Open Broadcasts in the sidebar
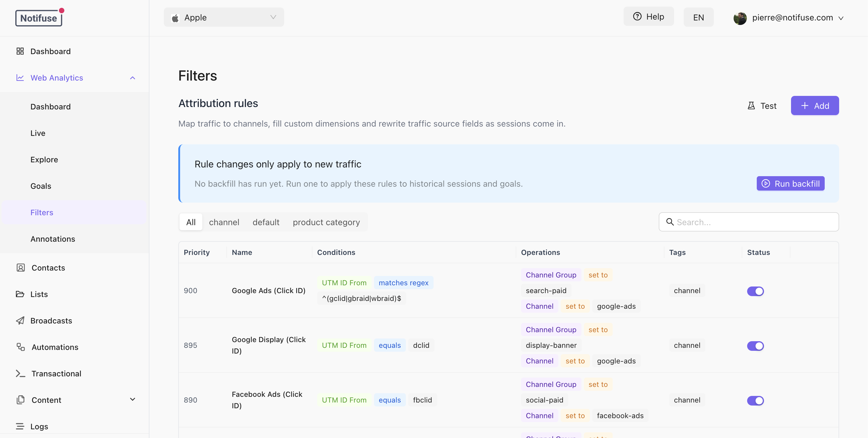The height and width of the screenshot is (438, 868). tap(74, 321)
